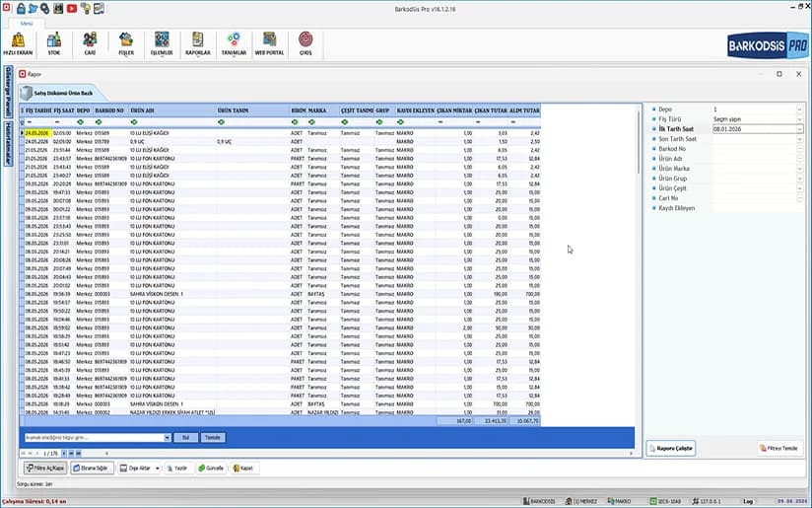Select the Satış Dökümü Ürün Bazlı tab
812x508 pixels.
point(63,93)
